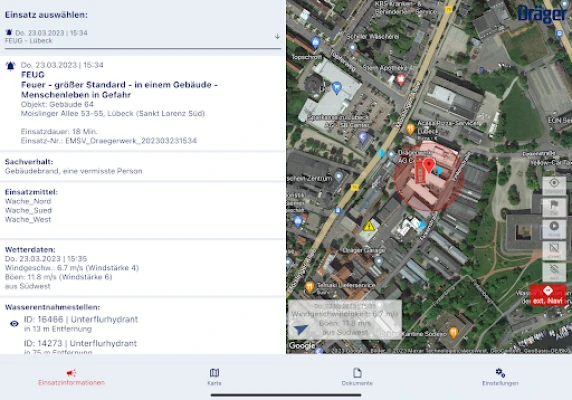The image size is (572, 400).
Task: Launch external navigation (ext. Navi)
Action: tap(548, 295)
